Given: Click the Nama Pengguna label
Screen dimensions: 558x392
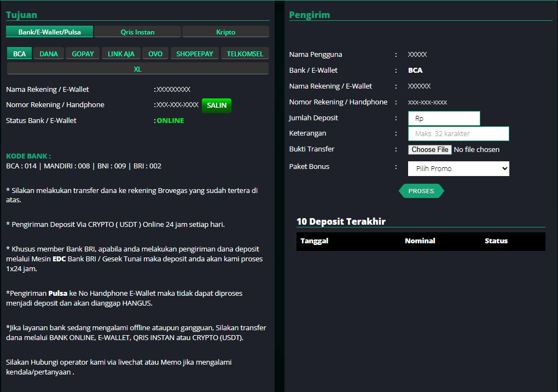Looking at the screenshot, I should 316,55.
